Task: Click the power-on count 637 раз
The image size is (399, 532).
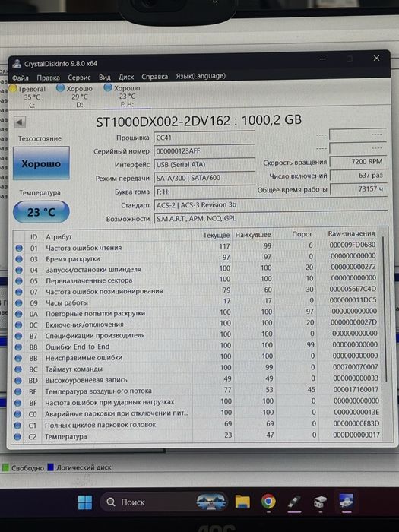Action: coord(358,176)
